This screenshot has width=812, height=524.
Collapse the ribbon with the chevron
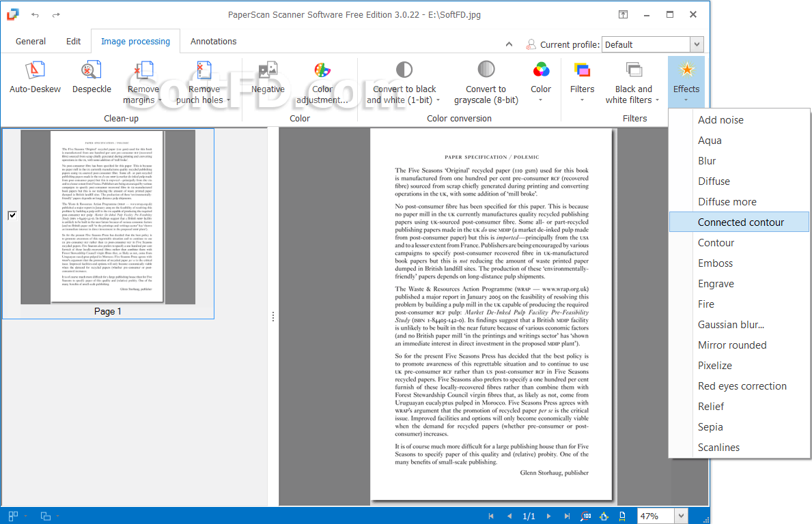[509, 44]
